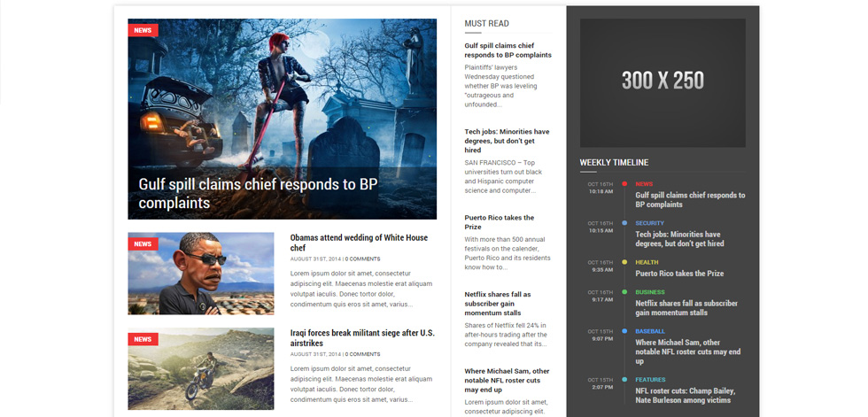Open Must Read 'Where Michael Sam' headline
Viewport: 868px width, 417px height.
coord(507,381)
